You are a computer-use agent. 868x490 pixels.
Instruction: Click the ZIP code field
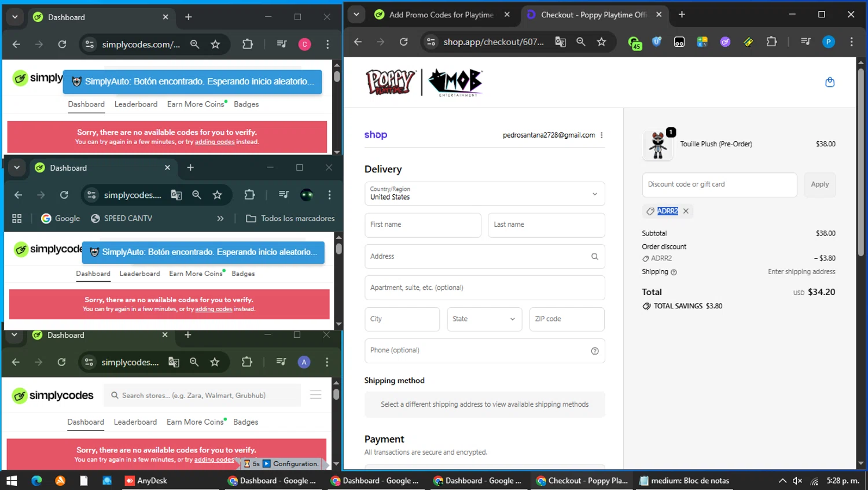(567, 319)
